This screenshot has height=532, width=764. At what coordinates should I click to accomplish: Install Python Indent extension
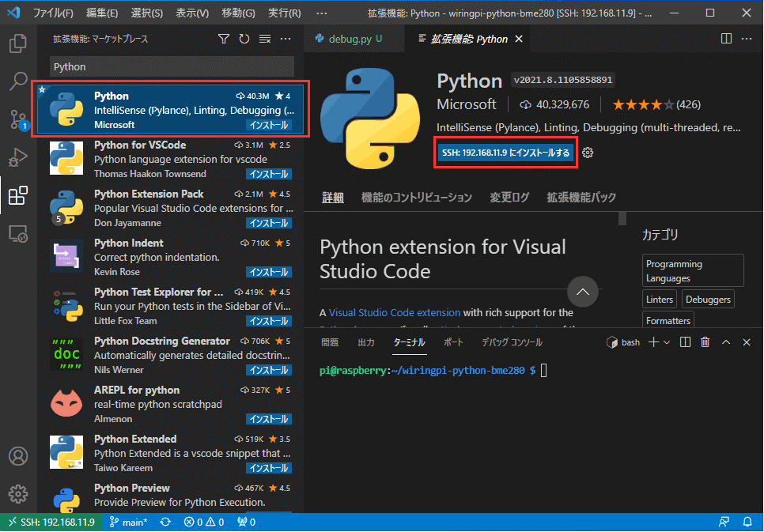[x=269, y=272]
